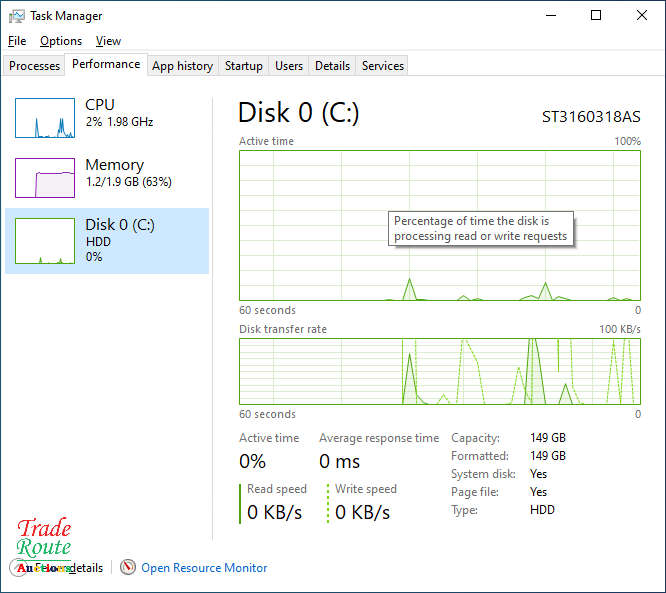
Task: Open the Options menu
Action: coord(61,41)
